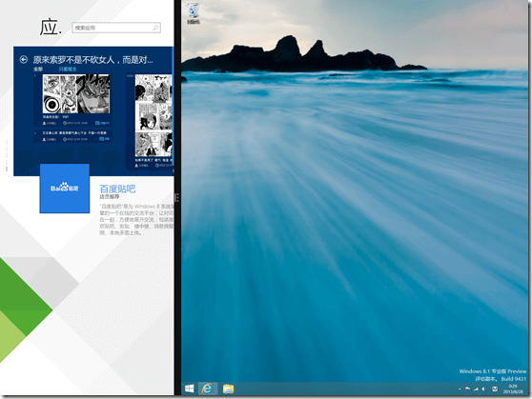Open the 百度贴吧 app tile
The width and height of the screenshot is (532, 399).
pos(65,189)
